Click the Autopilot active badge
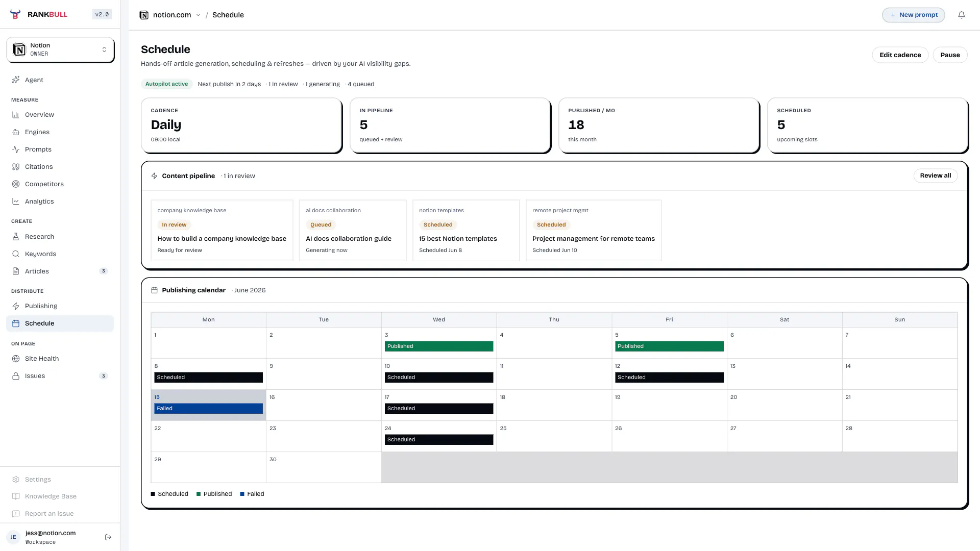Viewport: 980px width, 551px height. point(166,84)
